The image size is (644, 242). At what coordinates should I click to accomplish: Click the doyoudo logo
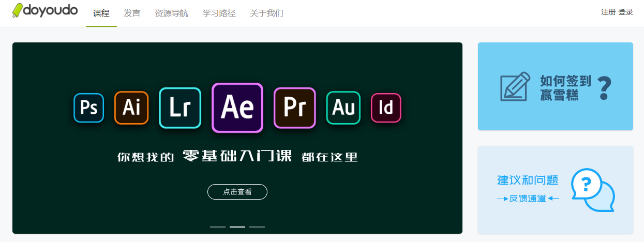point(44,11)
